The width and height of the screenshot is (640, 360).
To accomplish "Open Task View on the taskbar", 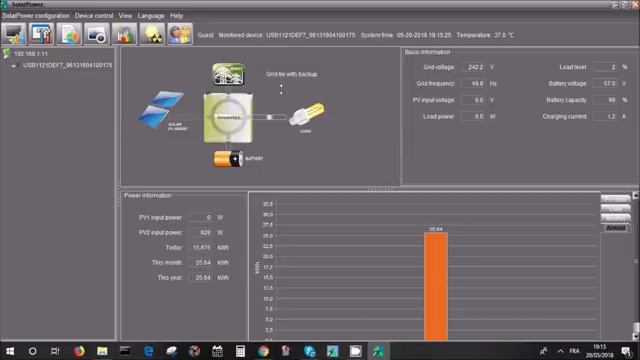I will tap(55, 351).
